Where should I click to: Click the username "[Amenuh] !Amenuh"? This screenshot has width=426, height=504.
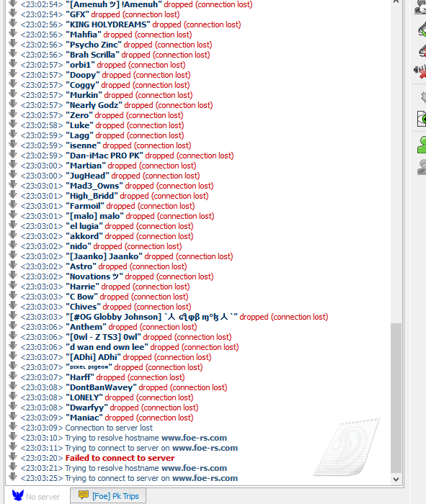click(x=114, y=4)
